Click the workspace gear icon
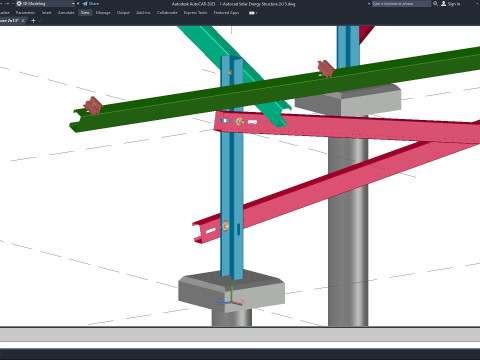Viewport: 480px width, 360px height. (x=19, y=4)
